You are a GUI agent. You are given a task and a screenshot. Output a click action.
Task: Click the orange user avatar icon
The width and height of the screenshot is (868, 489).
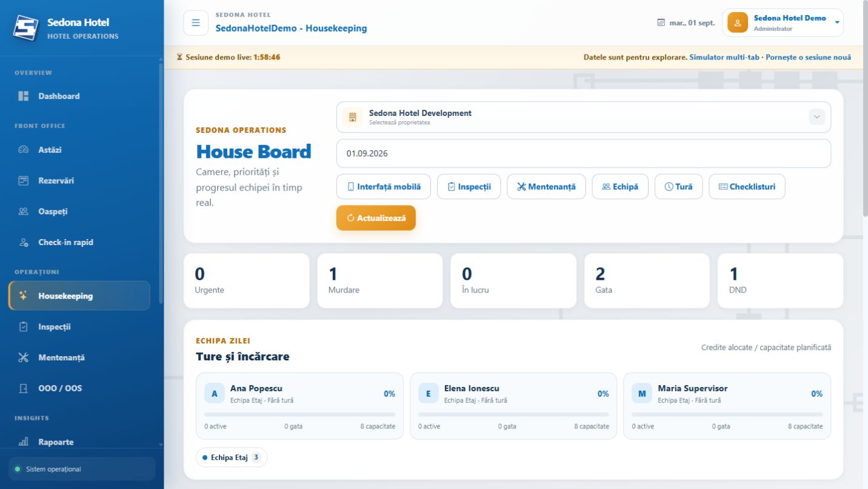pyautogui.click(x=738, y=23)
